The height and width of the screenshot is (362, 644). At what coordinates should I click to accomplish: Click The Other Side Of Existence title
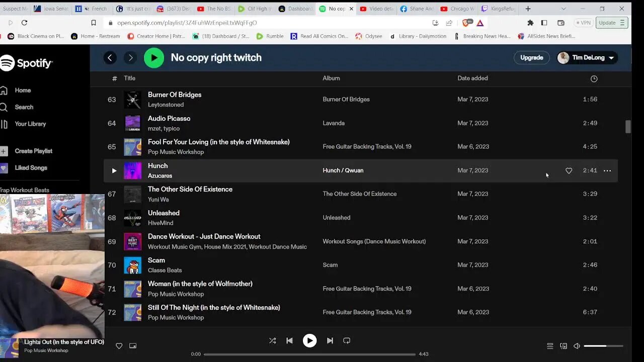point(190,190)
